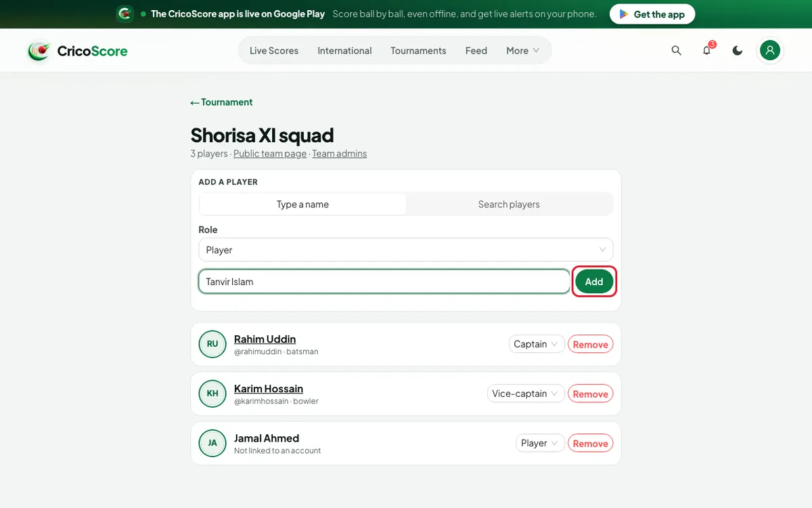Screen dimensions: 812x508
Task: Open Captain role dropdown for Rahim Uddin
Action: click(537, 344)
